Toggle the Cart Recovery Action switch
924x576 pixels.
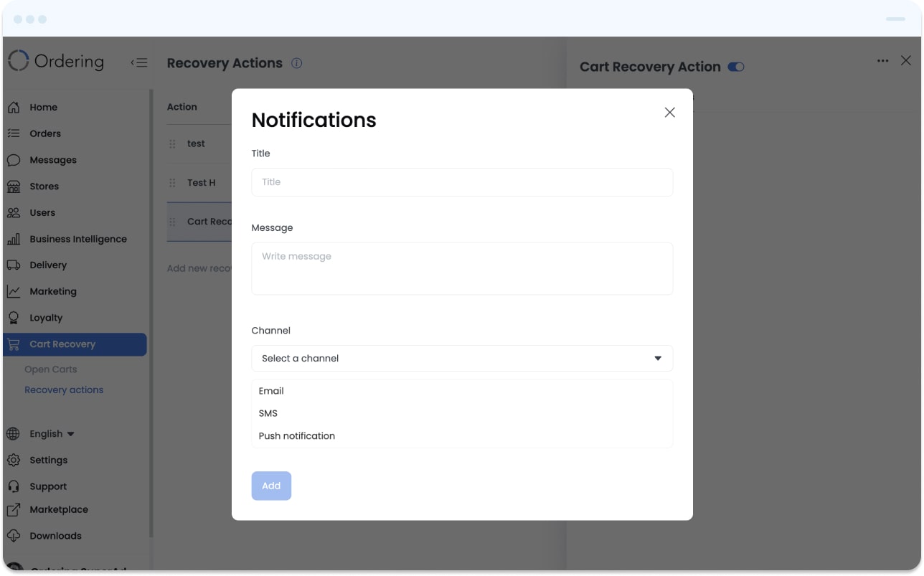(x=736, y=67)
